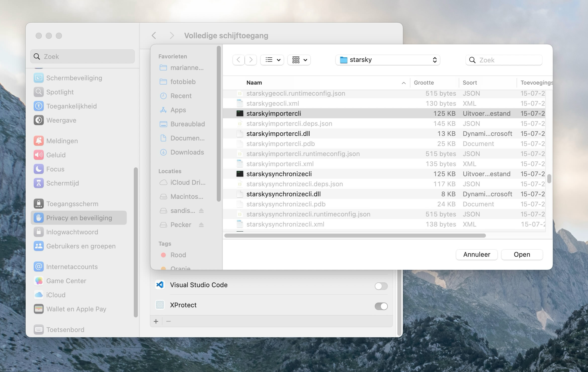Open Schermtijd via the hourglass icon
Viewport: 588px width, 372px height.
pyautogui.click(x=38, y=183)
